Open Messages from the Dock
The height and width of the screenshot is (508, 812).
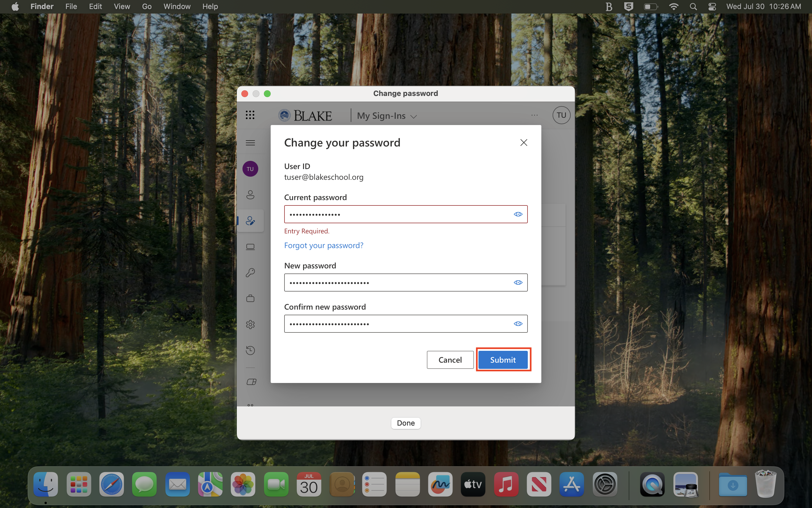coord(144,484)
